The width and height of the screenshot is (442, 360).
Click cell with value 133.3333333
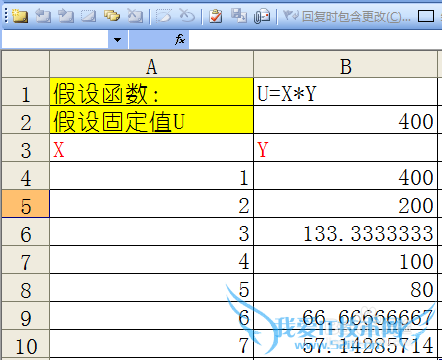[346, 232]
